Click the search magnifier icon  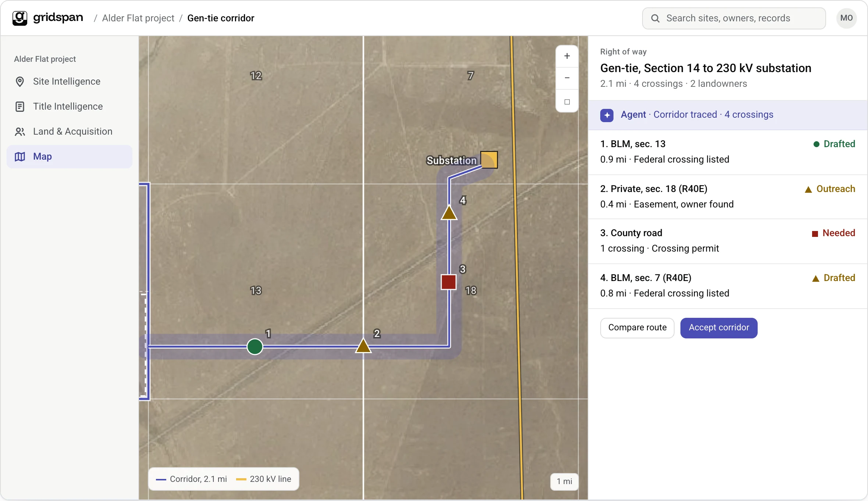click(x=655, y=18)
